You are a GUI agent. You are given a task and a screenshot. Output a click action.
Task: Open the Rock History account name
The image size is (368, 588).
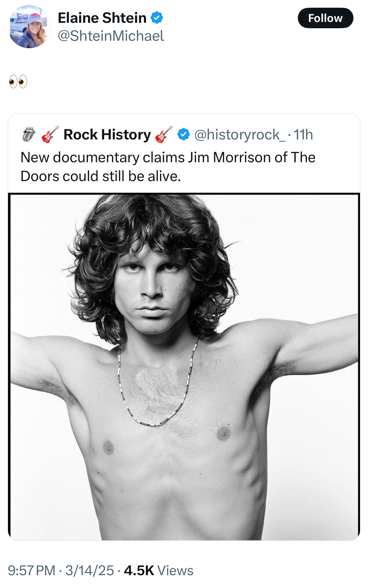[x=107, y=134]
